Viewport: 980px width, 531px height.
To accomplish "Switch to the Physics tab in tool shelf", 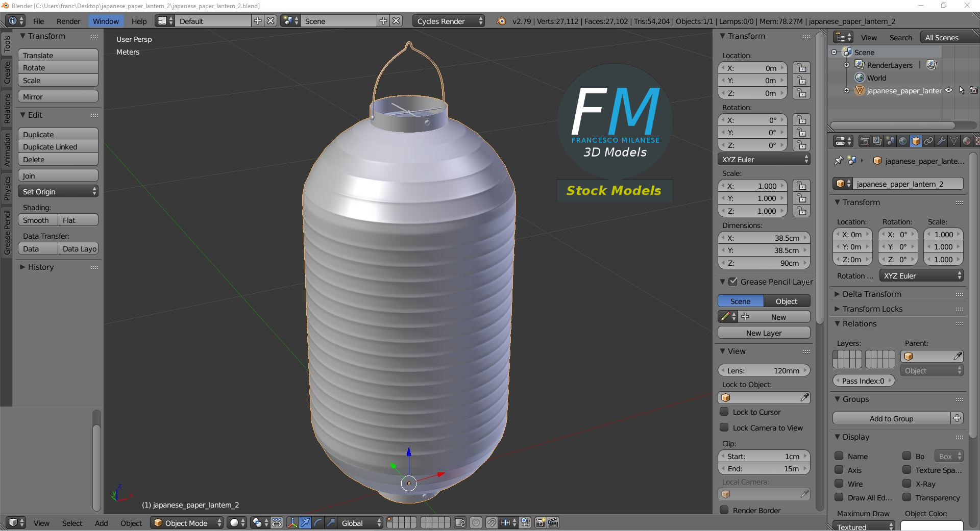I will coord(7,188).
